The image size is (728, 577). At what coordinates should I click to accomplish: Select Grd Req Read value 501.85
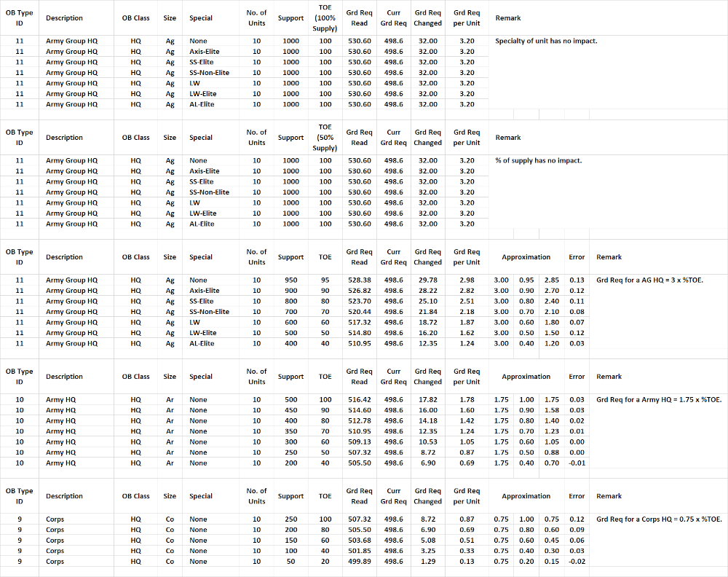pyautogui.click(x=360, y=551)
